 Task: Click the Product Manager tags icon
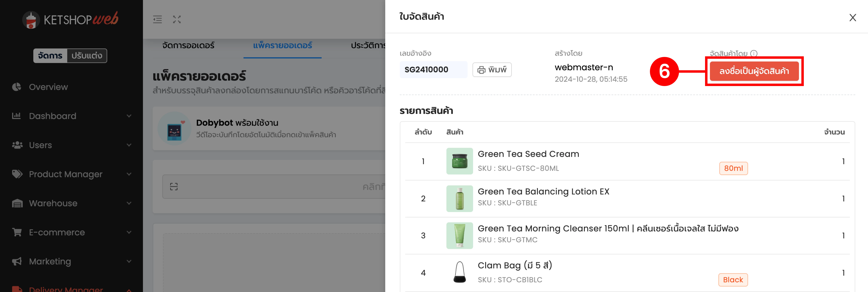pyautogui.click(x=17, y=174)
